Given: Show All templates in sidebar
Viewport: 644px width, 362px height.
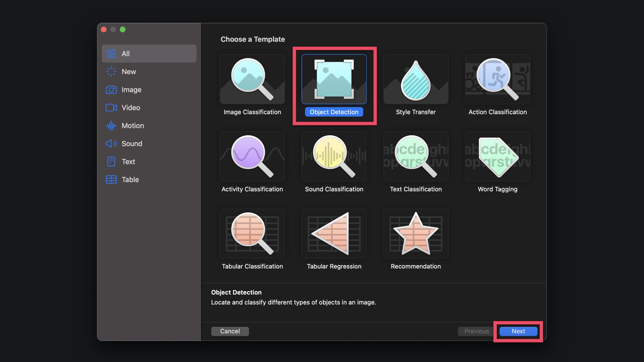Looking at the screenshot, I should coord(149,54).
